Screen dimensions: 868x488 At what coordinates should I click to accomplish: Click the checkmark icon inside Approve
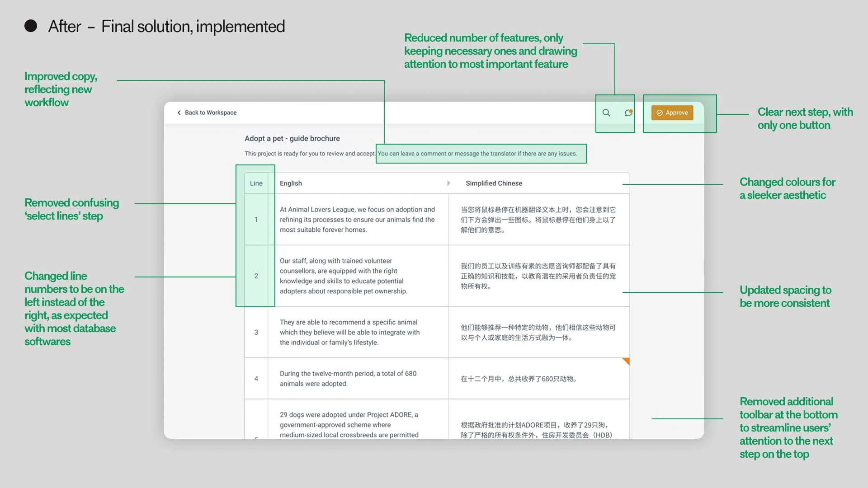pyautogui.click(x=660, y=113)
